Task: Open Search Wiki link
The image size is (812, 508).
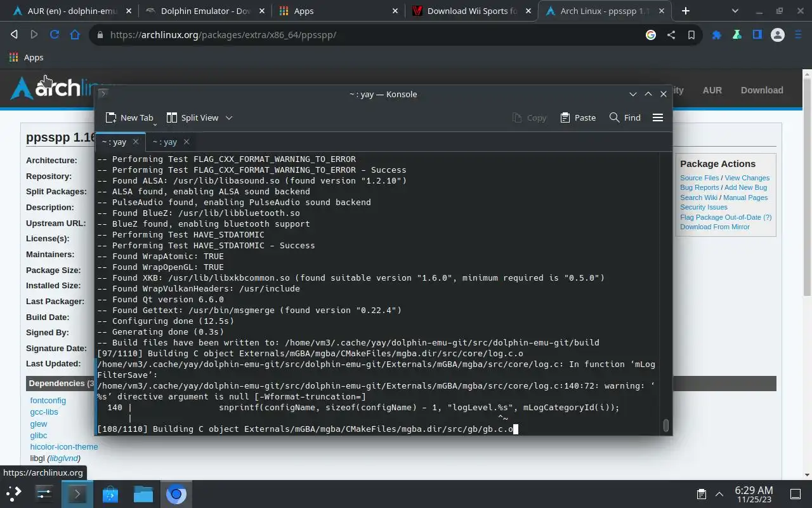Action: tap(698, 197)
